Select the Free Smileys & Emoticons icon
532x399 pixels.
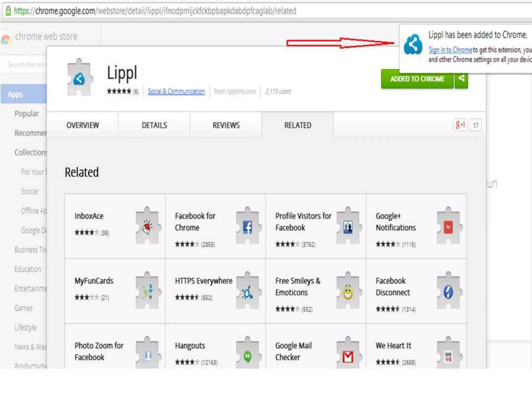[x=348, y=292]
